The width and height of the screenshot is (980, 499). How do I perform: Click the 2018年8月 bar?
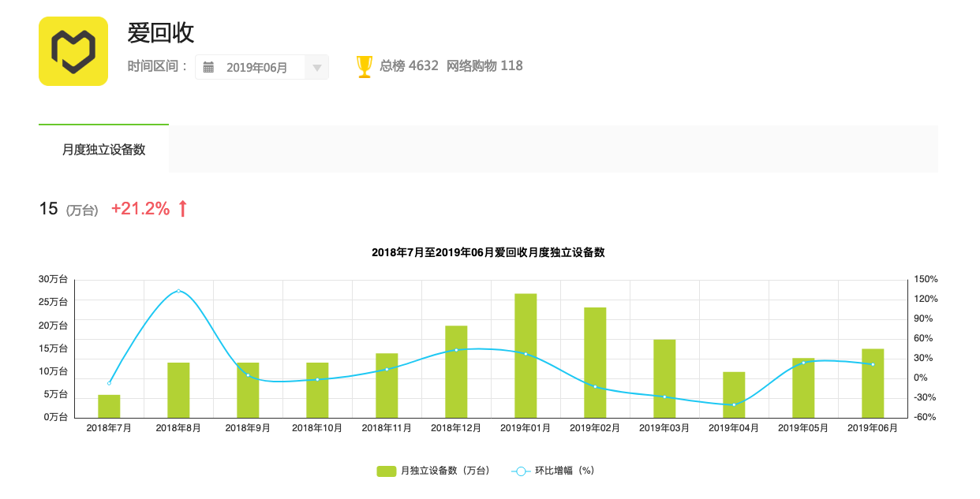click(178, 390)
